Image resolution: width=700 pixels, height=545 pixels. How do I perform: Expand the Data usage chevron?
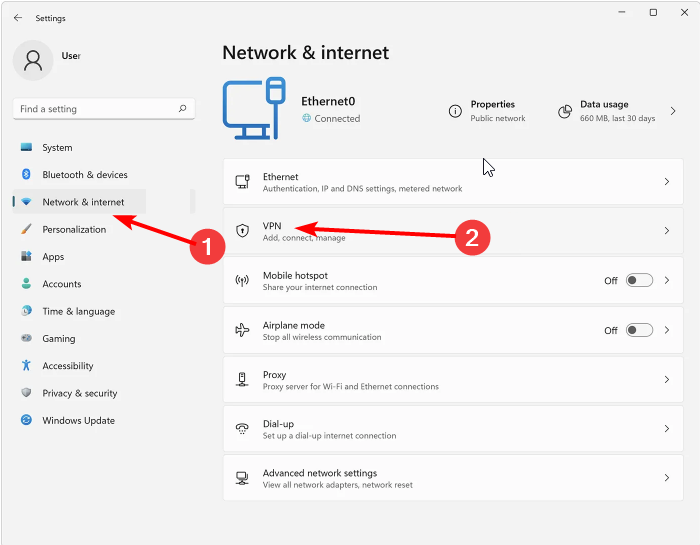coord(673,111)
